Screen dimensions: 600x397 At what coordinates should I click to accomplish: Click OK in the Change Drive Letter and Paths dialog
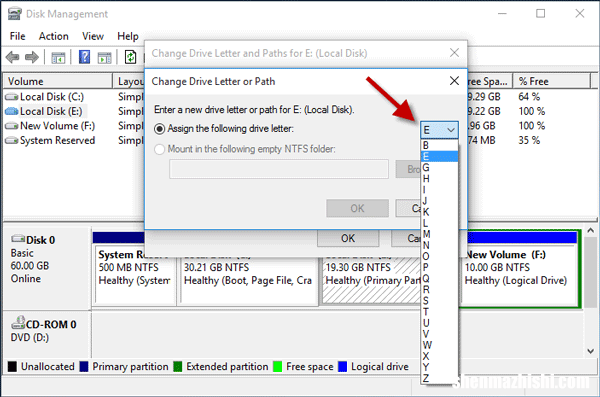click(x=348, y=239)
